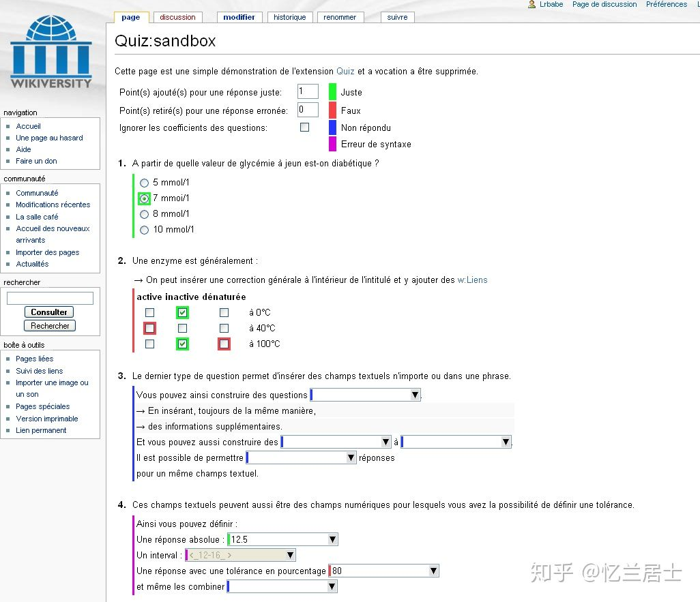Check the dénaturée box for à 40°C
The image size is (700, 602).
pyautogui.click(x=224, y=329)
